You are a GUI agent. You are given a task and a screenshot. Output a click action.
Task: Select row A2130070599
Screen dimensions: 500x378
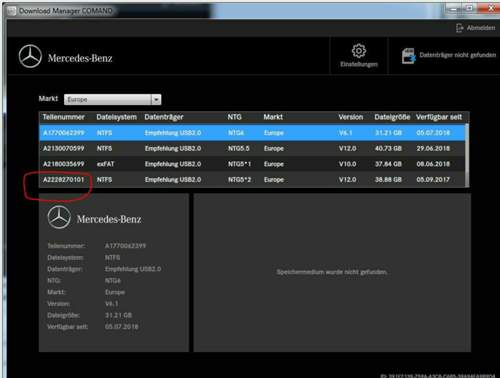[x=252, y=148]
